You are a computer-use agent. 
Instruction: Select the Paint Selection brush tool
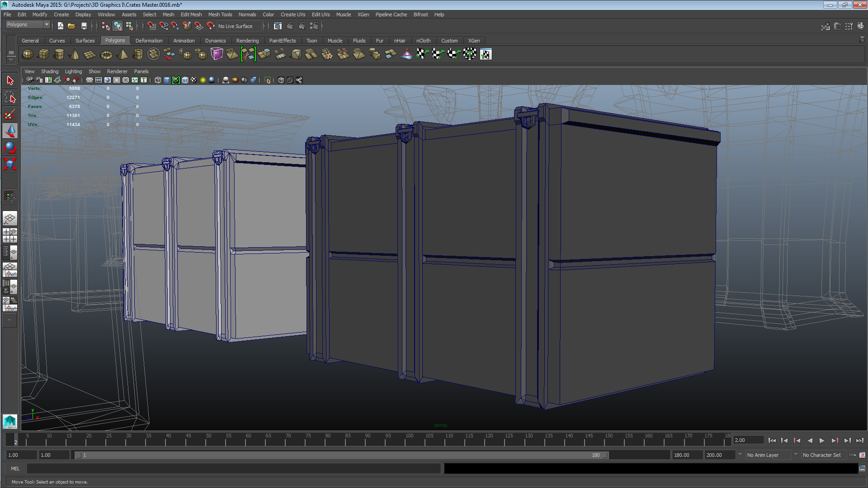click(x=9, y=114)
